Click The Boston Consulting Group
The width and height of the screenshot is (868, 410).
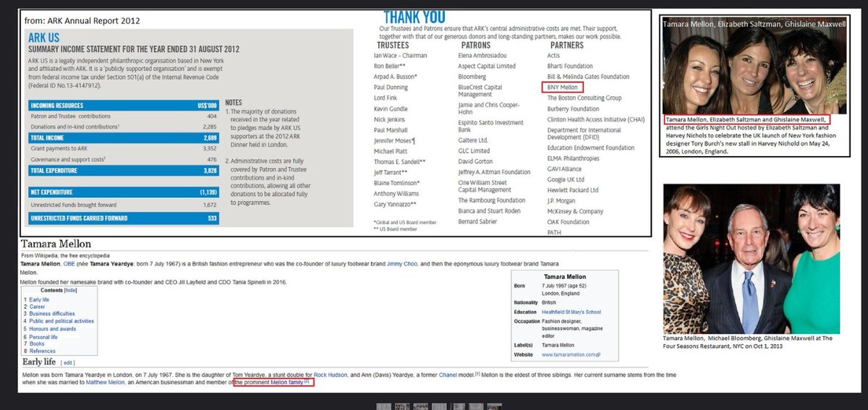coord(584,98)
